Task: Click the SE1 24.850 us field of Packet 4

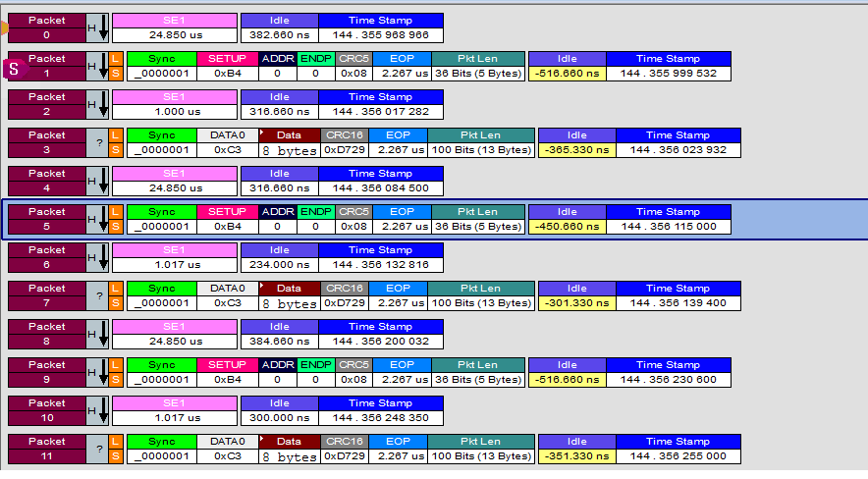Action: 175,181
